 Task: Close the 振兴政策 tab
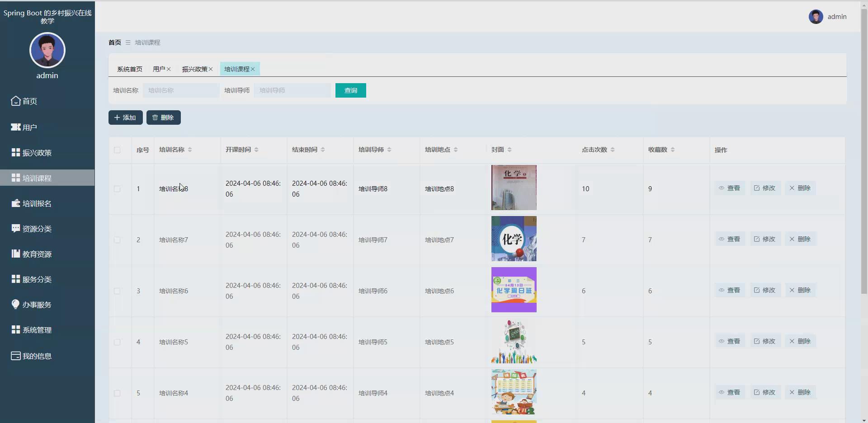[211, 69]
